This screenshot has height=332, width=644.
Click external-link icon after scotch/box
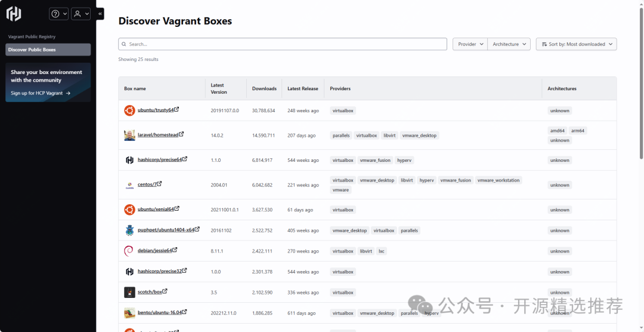point(165,291)
